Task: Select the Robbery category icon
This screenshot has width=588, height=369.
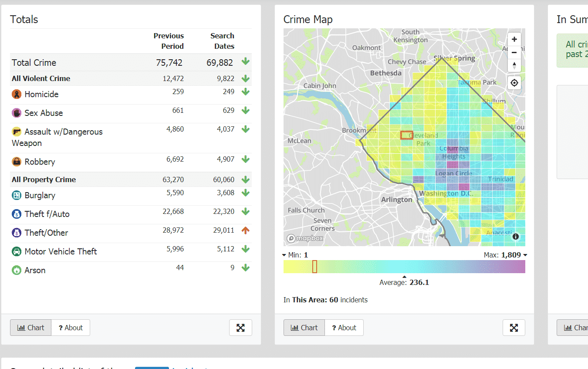Action: pyautogui.click(x=16, y=162)
